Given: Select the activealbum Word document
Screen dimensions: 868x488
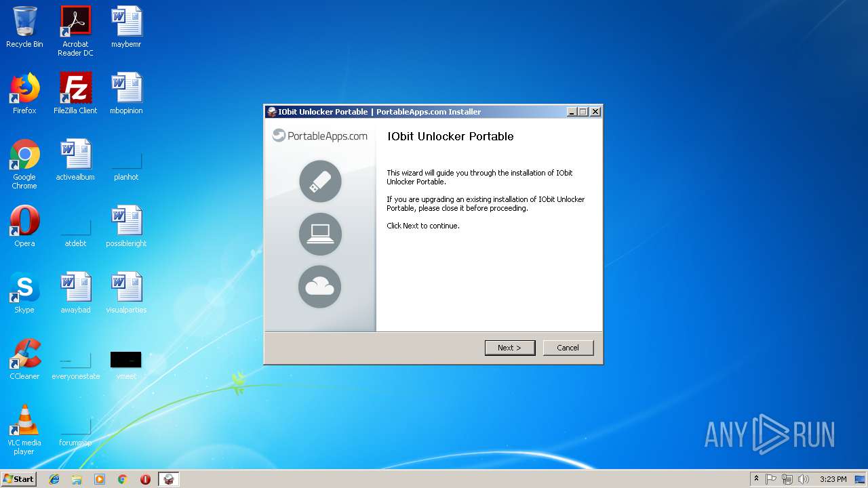Looking at the screenshot, I should click(75, 160).
